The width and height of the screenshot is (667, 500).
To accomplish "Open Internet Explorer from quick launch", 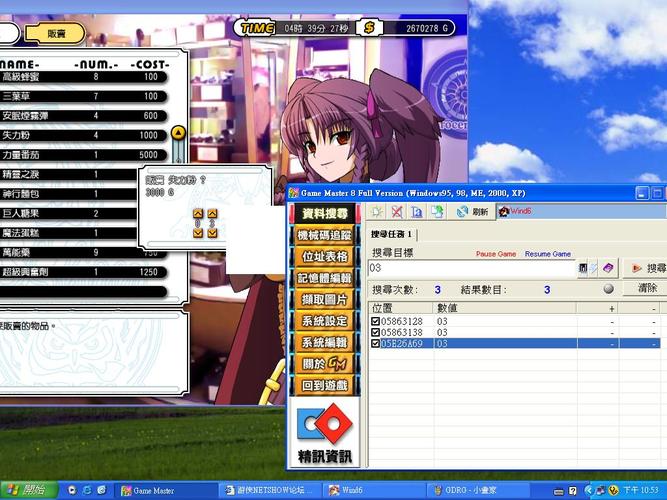I will [87, 490].
